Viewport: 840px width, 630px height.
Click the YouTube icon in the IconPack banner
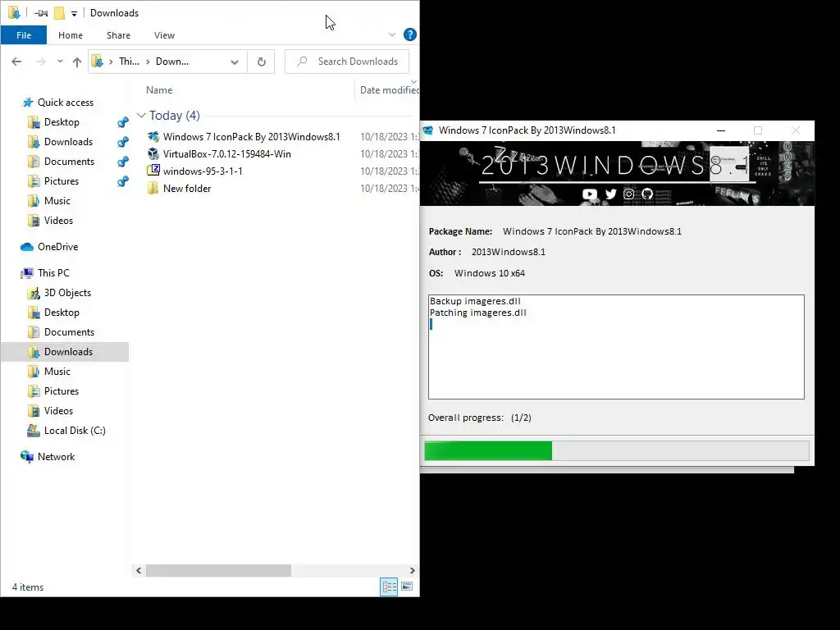pyautogui.click(x=589, y=194)
